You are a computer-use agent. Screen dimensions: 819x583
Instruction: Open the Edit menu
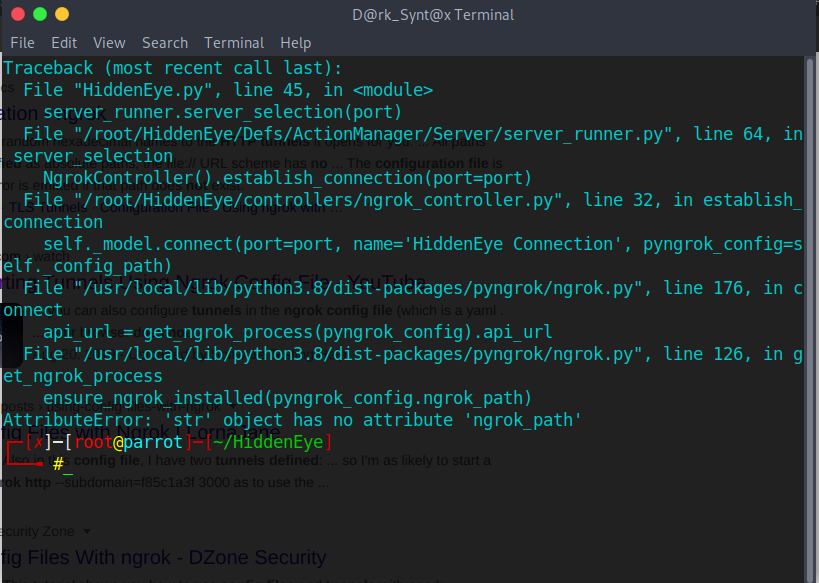pos(64,43)
